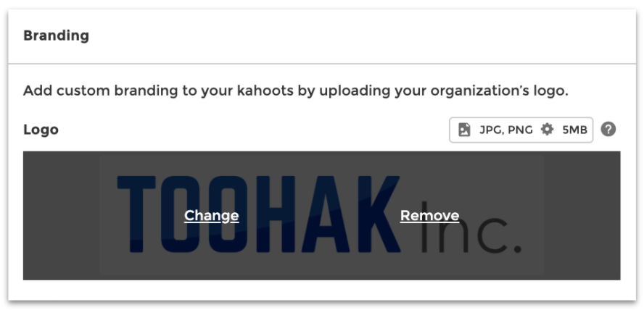The height and width of the screenshot is (310, 644).
Task: Click the 'JPG, PNG' format text
Action: click(506, 130)
